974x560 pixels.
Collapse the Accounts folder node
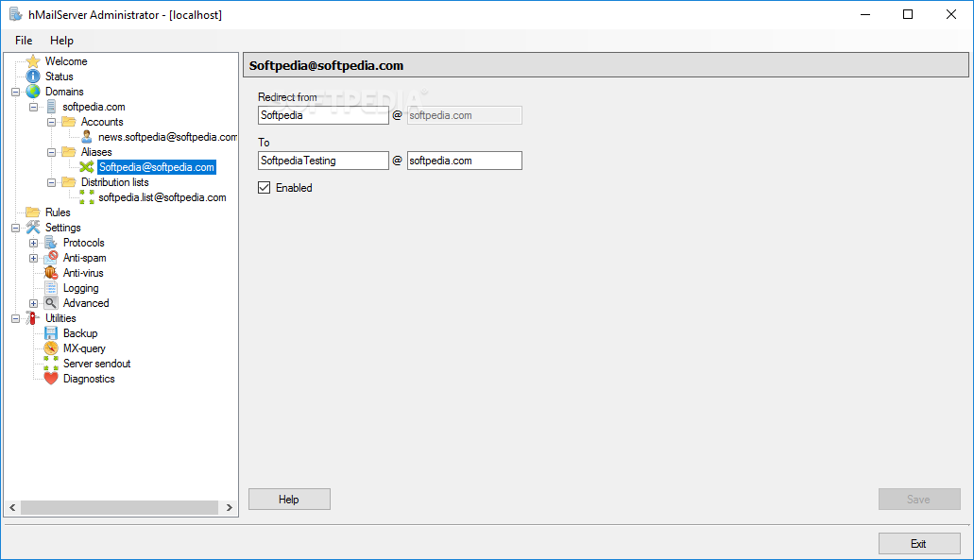pyautogui.click(x=52, y=123)
